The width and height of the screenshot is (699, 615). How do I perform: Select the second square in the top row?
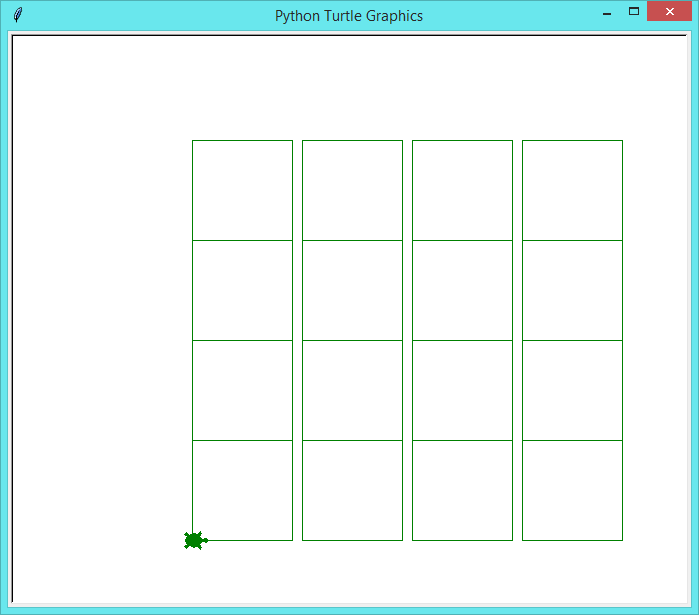pyautogui.click(x=352, y=190)
